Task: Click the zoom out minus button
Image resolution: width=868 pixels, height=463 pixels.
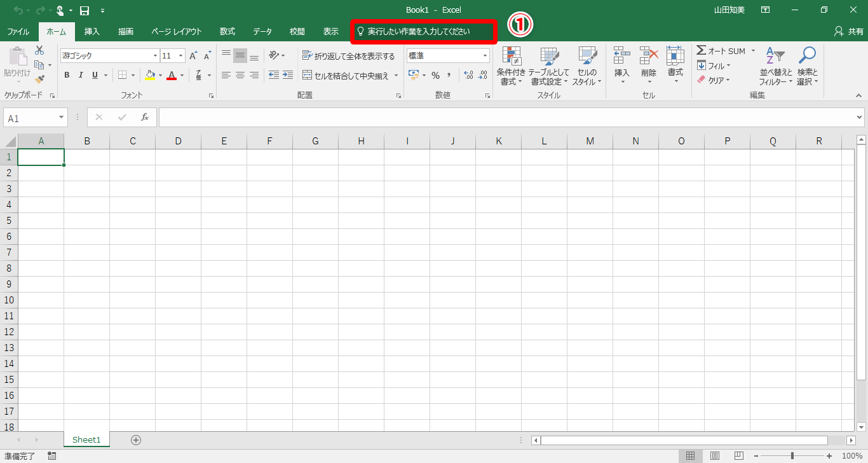Action: (755, 456)
